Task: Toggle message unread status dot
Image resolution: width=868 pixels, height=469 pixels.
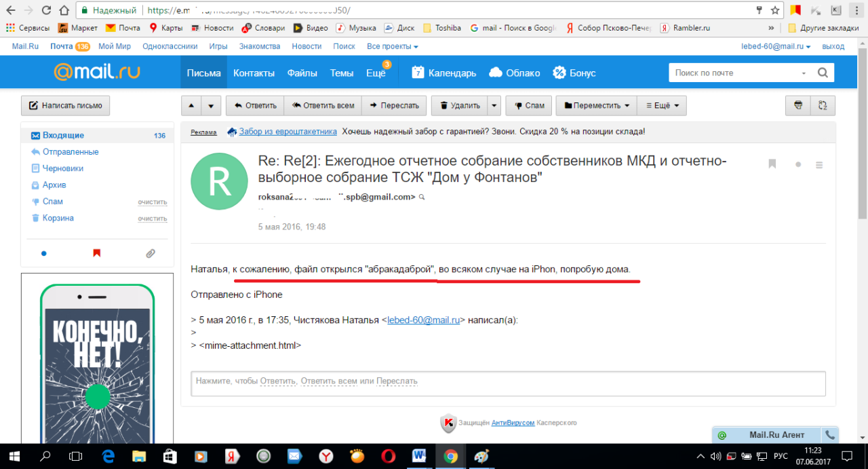Action: tap(798, 164)
